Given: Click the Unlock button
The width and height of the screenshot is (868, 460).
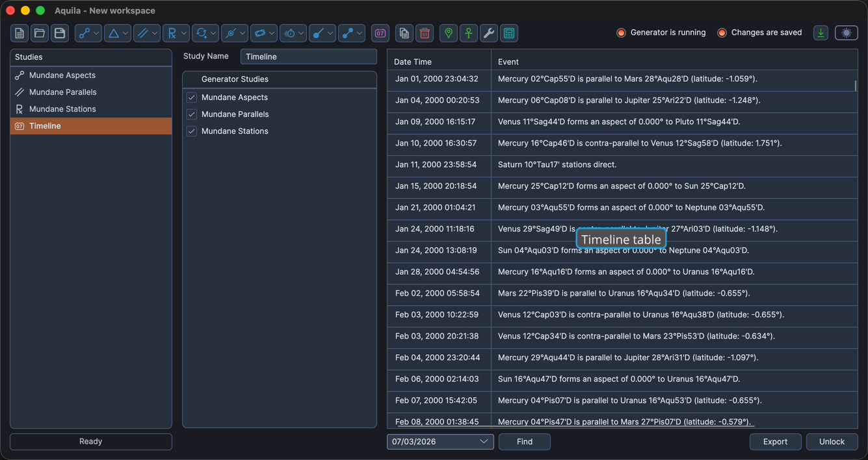Looking at the screenshot, I should (x=832, y=442).
